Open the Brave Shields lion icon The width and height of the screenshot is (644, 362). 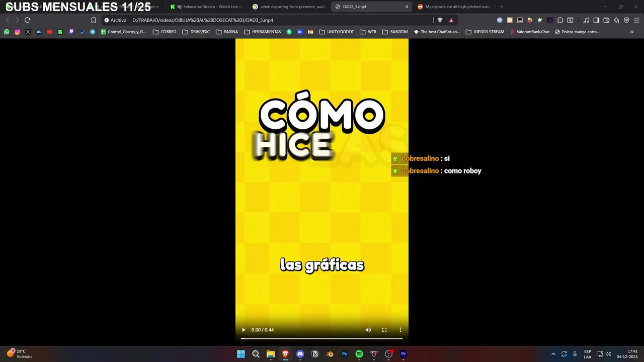click(440, 20)
